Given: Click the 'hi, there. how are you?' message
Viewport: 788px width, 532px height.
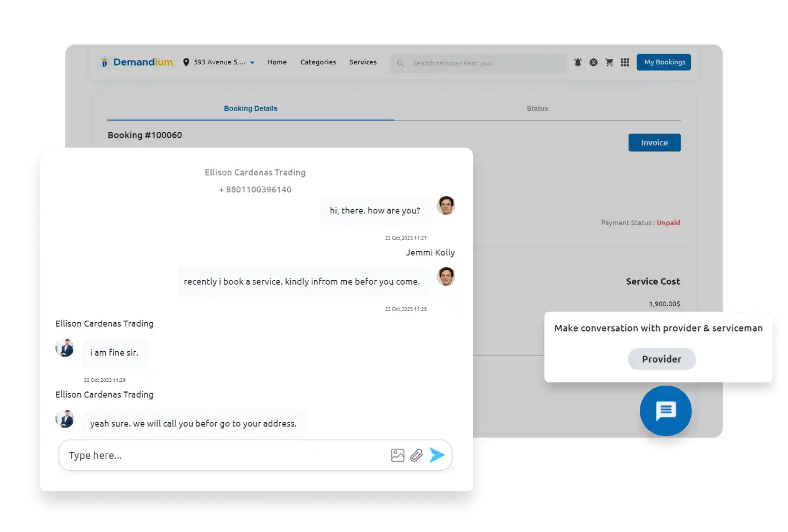Looking at the screenshot, I should (375, 210).
